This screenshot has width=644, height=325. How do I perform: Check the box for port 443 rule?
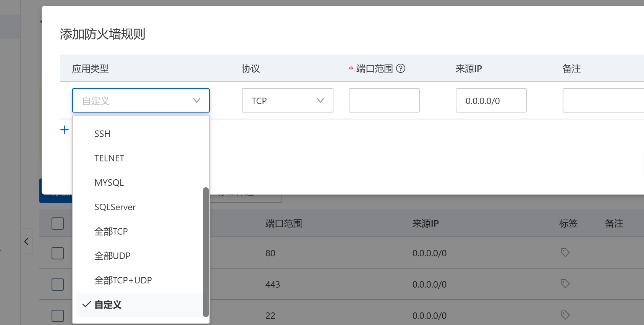[58, 285]
